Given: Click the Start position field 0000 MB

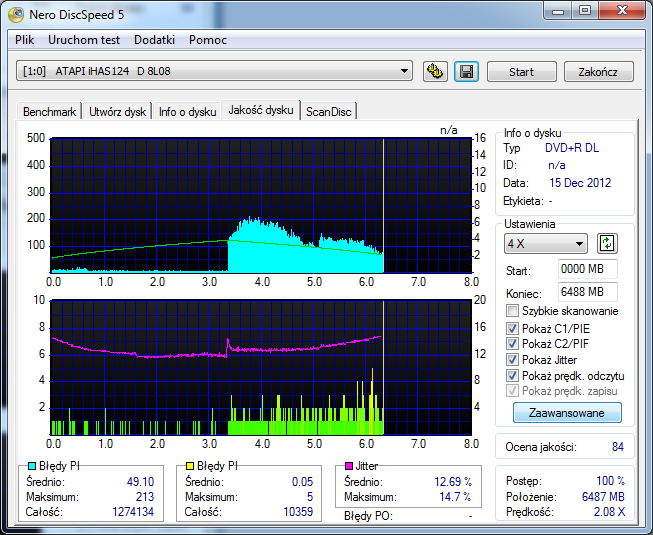Looking at the screenshot, I should [587, 269].
